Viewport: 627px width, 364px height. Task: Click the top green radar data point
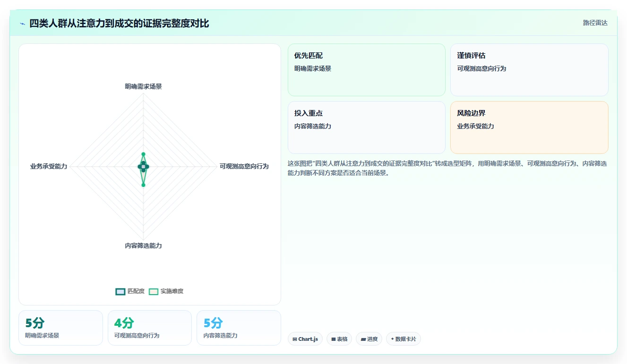click(144, 154)
